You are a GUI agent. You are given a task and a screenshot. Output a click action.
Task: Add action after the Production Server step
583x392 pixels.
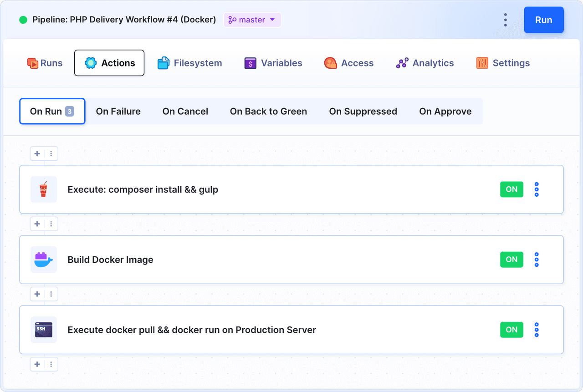point(37,364)
